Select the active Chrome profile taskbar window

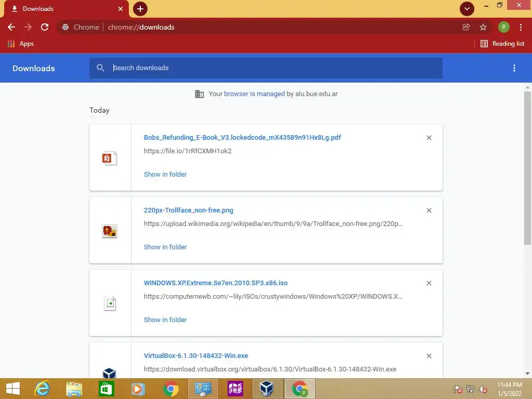pyautogui.click(x=300, y=389)
